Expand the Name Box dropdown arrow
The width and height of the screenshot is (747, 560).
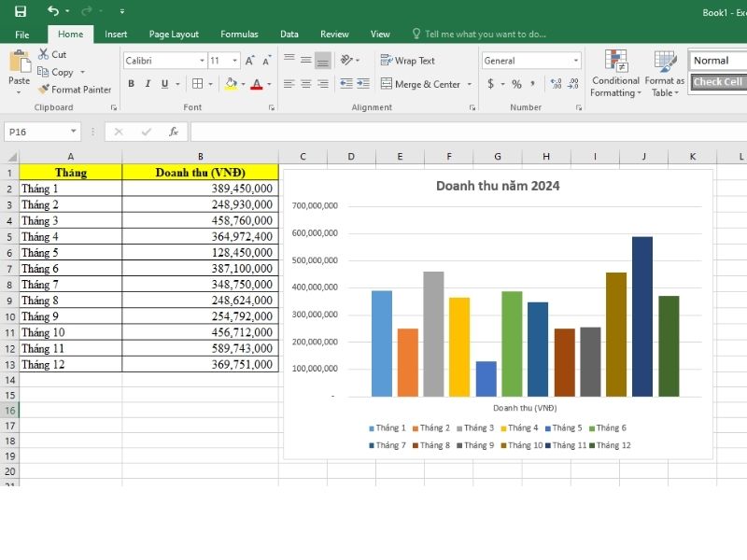pos(73,132)
